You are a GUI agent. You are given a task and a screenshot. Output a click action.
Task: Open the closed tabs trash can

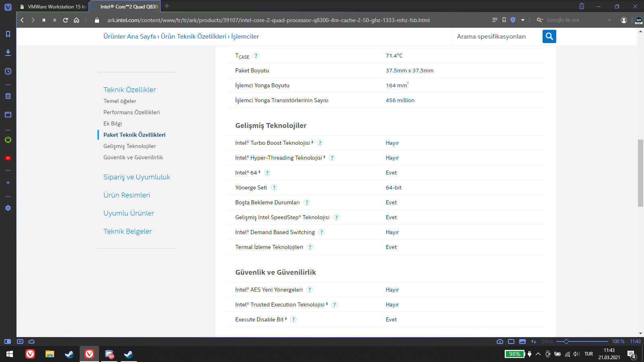click(582, 6)
